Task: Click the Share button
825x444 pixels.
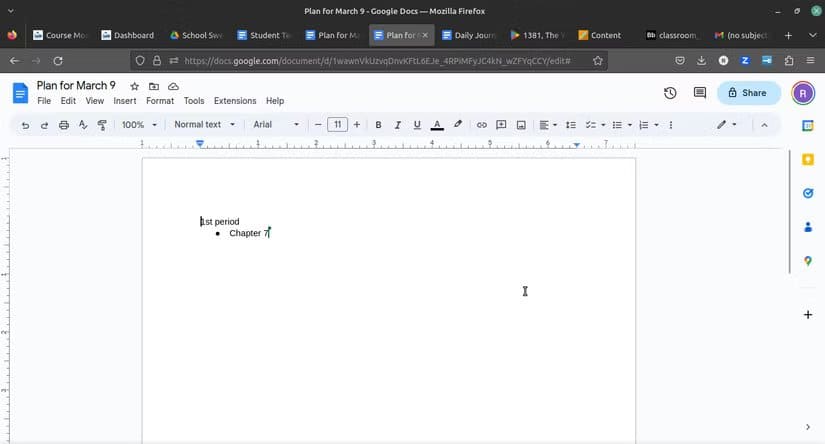Action: pyautogui.click(x=748, y=93)
